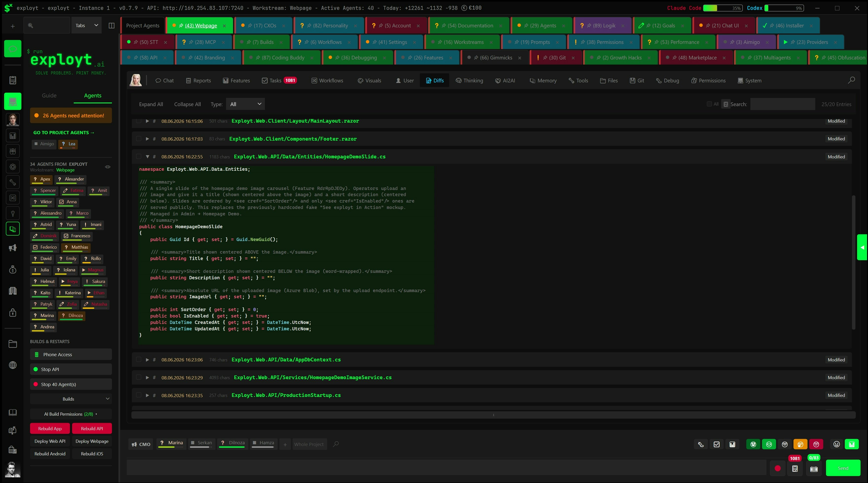Check the box for MainLayout.razor entry
The height and width of the screenshot is (483, 868).
click(139, 121)
